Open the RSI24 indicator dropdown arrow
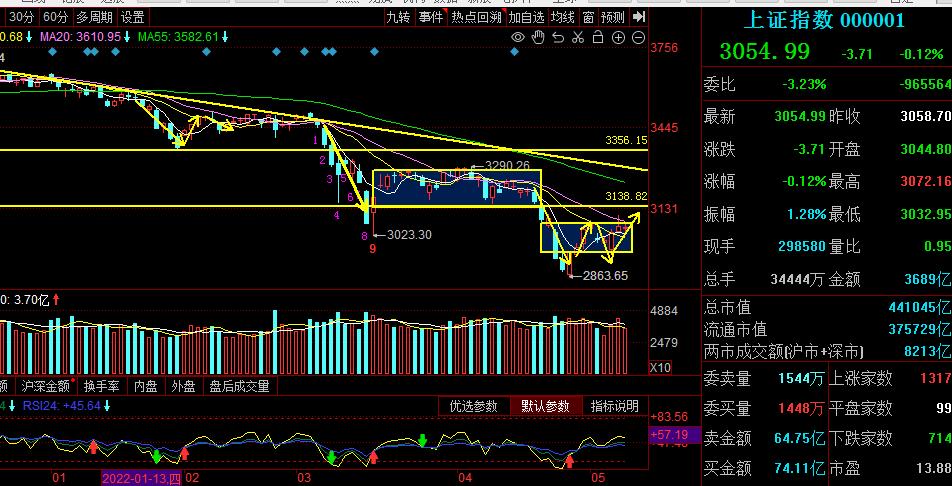The width and height of the screenshot is (952, 486). [107, 405]
